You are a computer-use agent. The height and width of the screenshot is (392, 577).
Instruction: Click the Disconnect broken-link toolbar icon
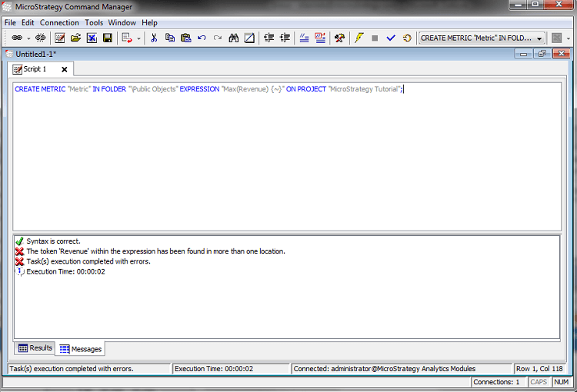coord(40,38)
